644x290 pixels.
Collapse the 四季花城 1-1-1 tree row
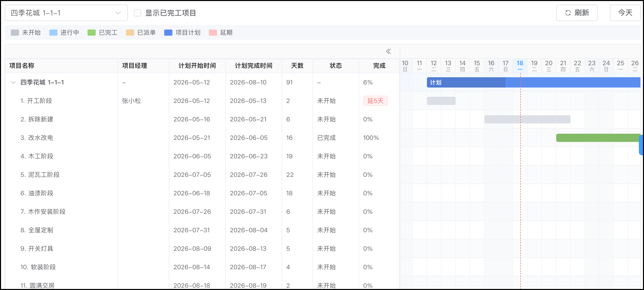(13, 82)
